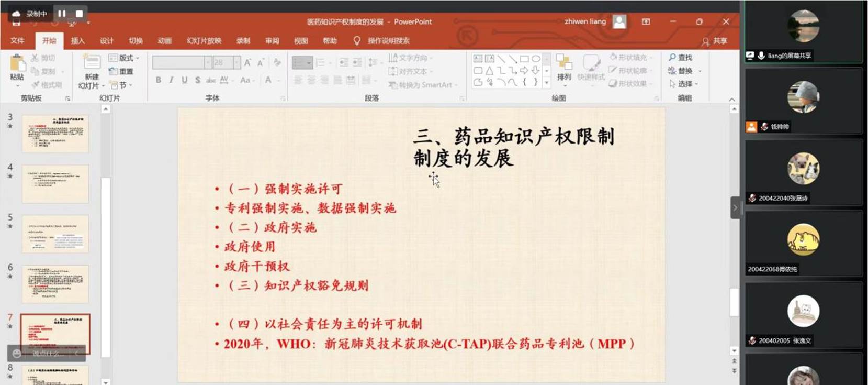Open the Insert (插入) ribbon tab
868x385 pixels.
click(77, 41)
